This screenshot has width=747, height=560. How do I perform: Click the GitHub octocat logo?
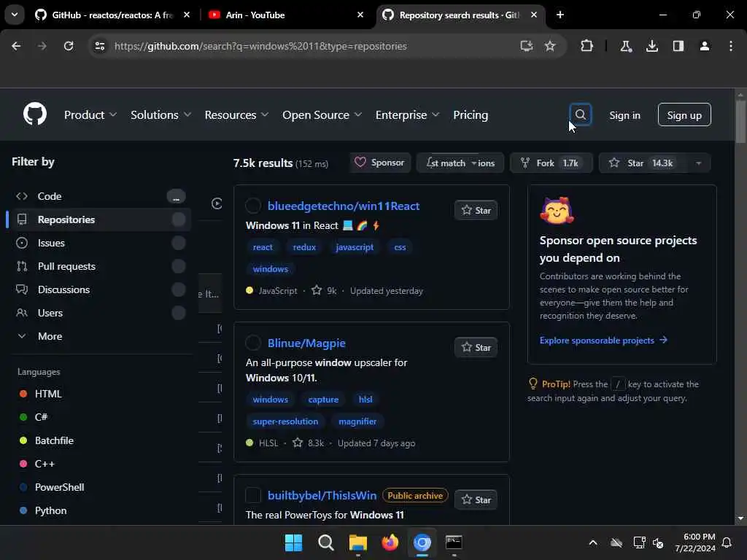coord(35,114)
